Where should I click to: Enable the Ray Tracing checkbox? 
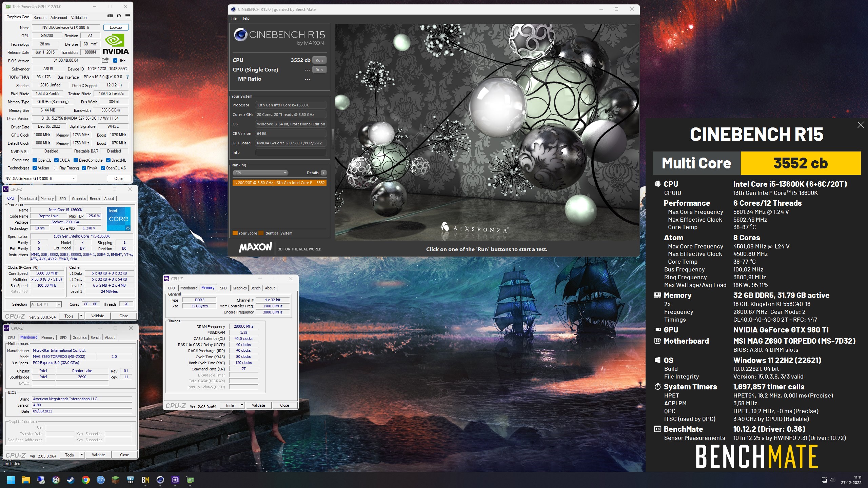coord(56,168)
